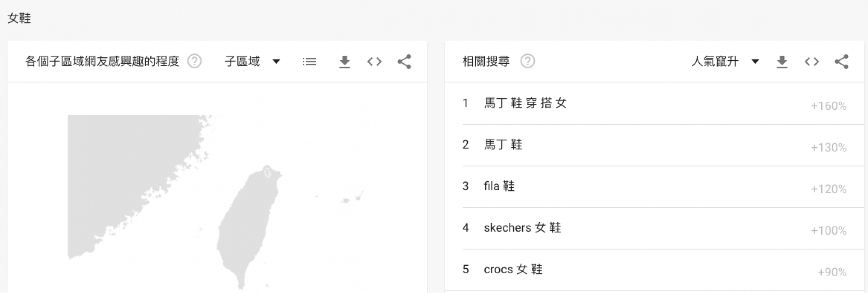Open help for 各個子區域網友感興趣的程度
This screenshot has width=868, height=293.
click(194, 62)
